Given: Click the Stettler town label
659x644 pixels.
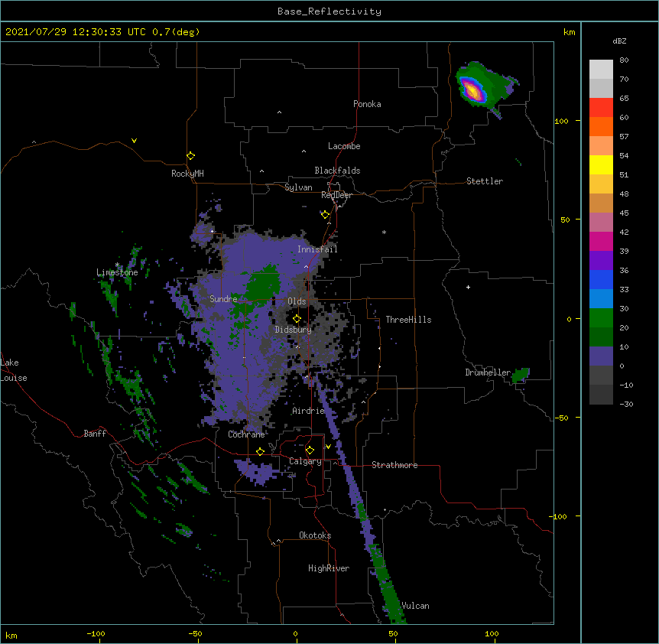Looking at the screenshot, I should point(485,181).
